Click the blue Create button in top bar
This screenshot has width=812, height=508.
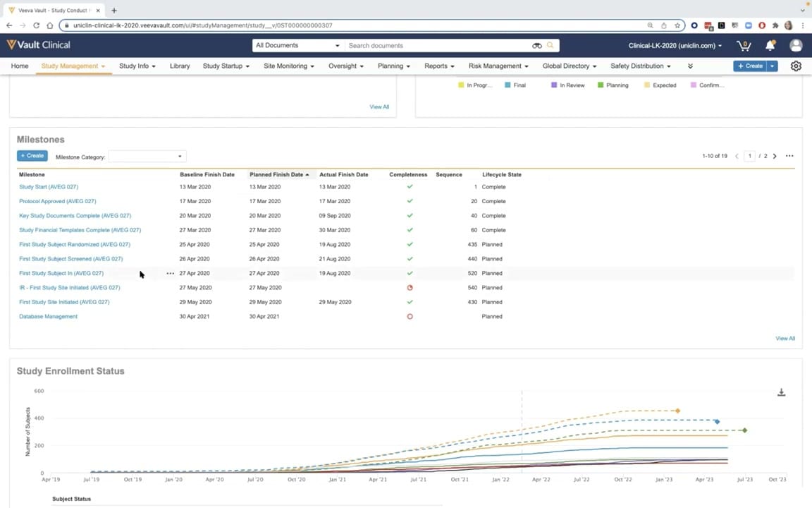[750, 66]
